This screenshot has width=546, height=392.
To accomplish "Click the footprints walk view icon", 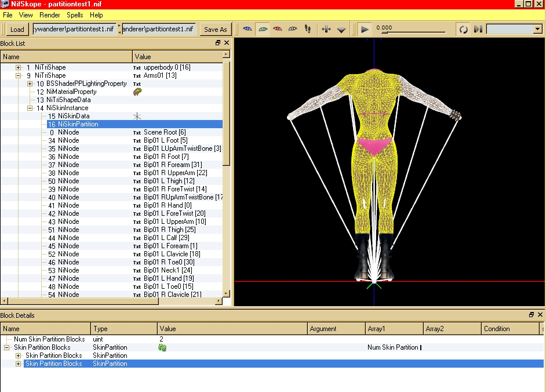I will 308,29.
